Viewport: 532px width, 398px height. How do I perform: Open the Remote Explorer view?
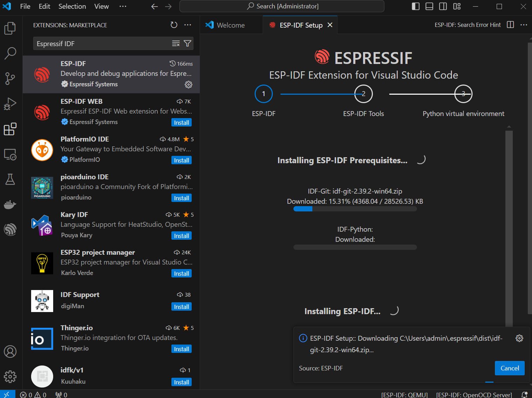click(10, 154)
